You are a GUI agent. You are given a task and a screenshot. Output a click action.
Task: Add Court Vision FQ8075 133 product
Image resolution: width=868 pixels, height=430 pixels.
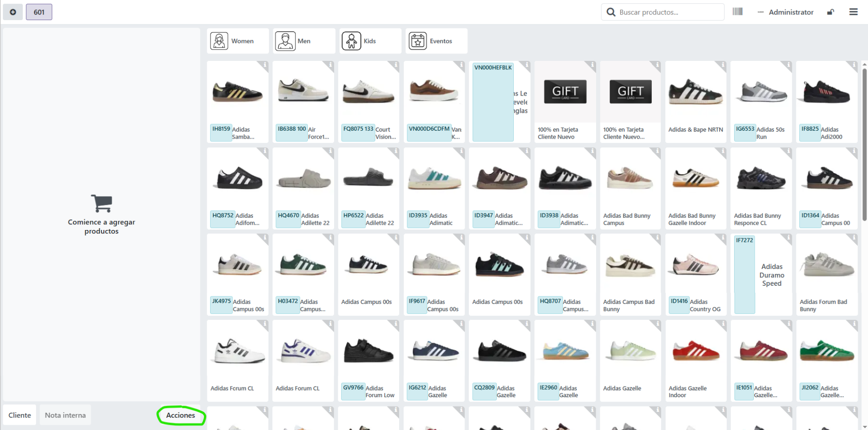(369, 102)
